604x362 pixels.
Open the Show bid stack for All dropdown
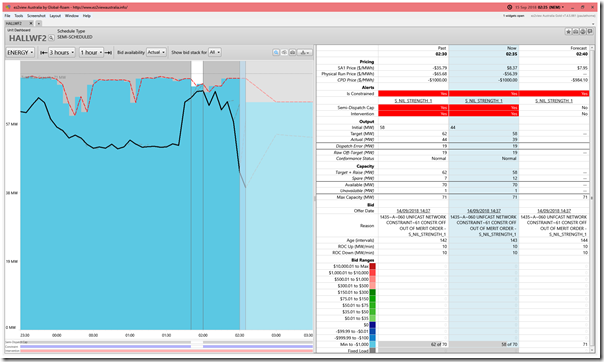215,52
